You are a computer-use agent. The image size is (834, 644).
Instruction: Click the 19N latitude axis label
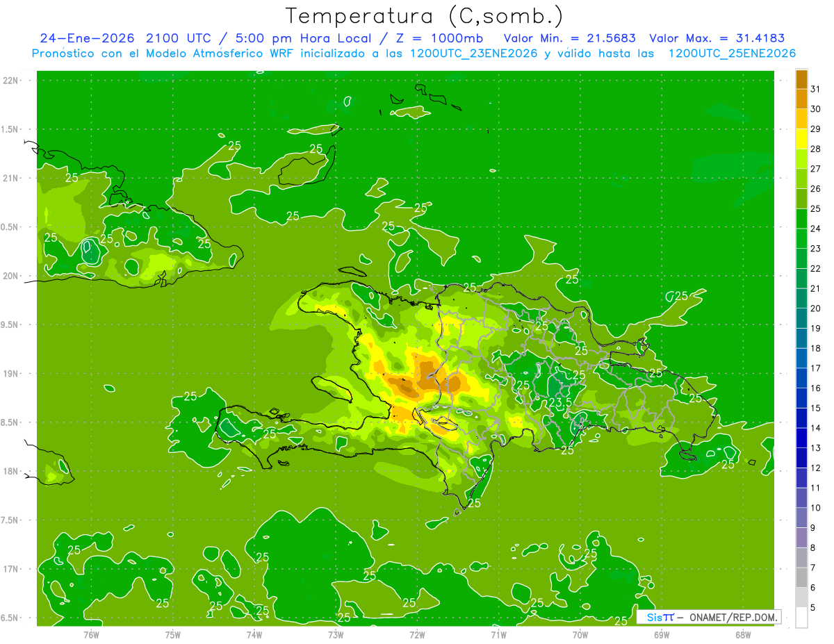pyautogui.click(x=11, y=374)
